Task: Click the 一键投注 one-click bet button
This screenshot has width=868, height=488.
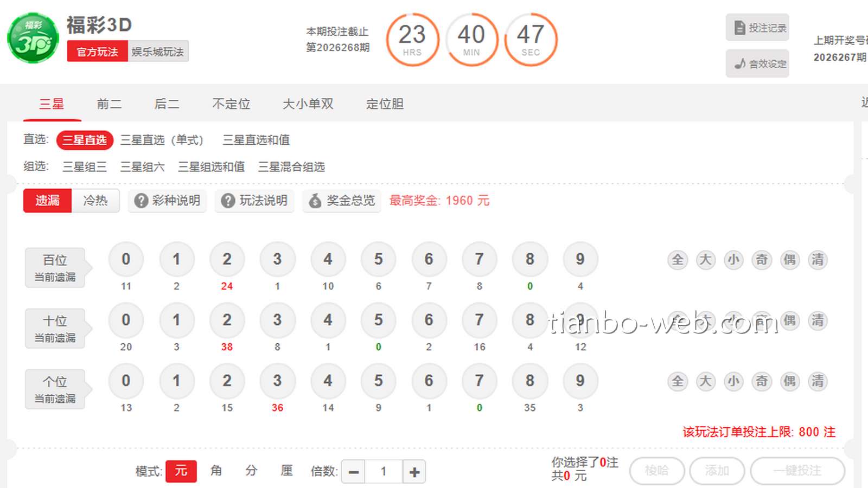Action: point(797,471)
